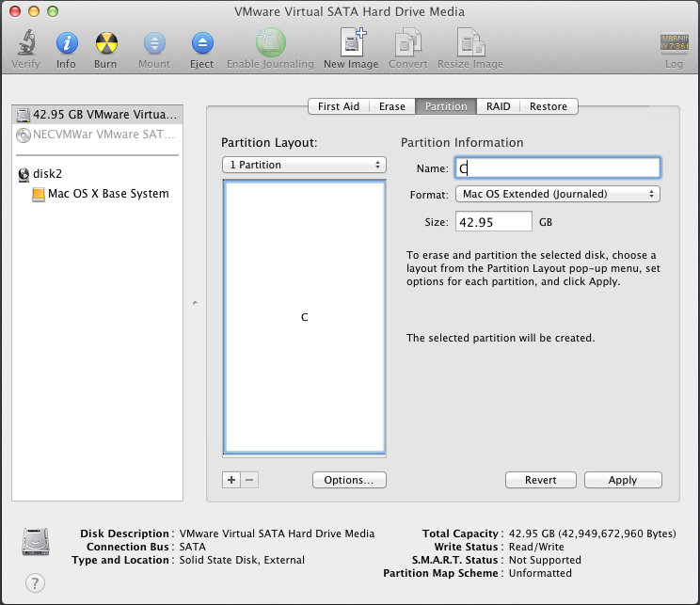Select disk2 in the sidebar

click(40, 174)
